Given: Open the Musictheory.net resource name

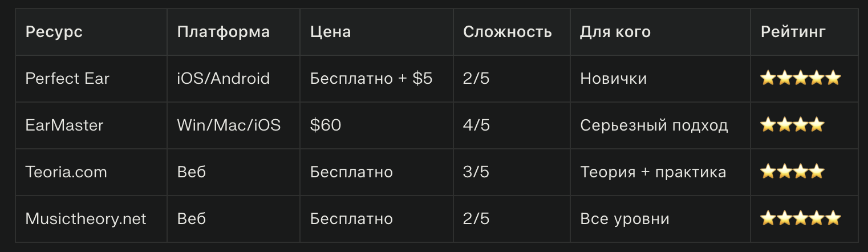Looking at the screenshot, I should pos(86,218).
